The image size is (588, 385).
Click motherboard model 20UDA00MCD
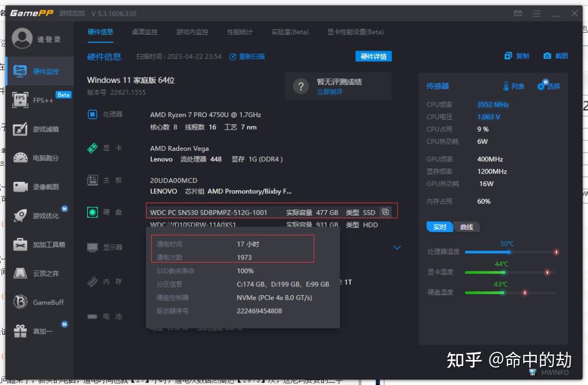(x=174, y=180)
